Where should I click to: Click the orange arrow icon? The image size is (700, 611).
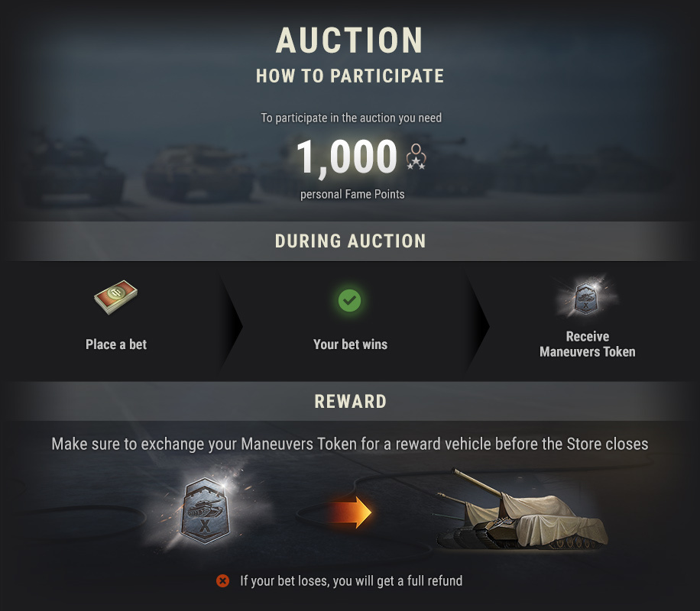[x=352, y=512]
